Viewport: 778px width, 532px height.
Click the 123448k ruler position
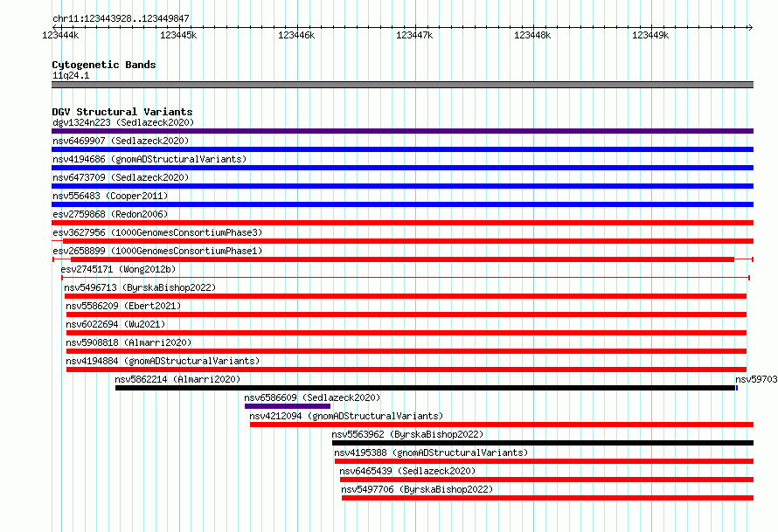pos(532,35)
